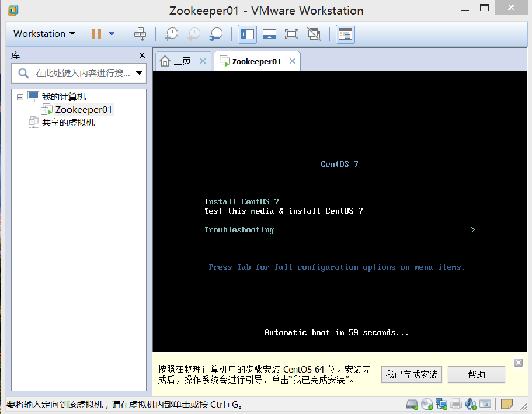This screenshot has width=532, height=414.
Task: Click the camera device status icon
Action: pyautogui.click(x=485, y=404)
